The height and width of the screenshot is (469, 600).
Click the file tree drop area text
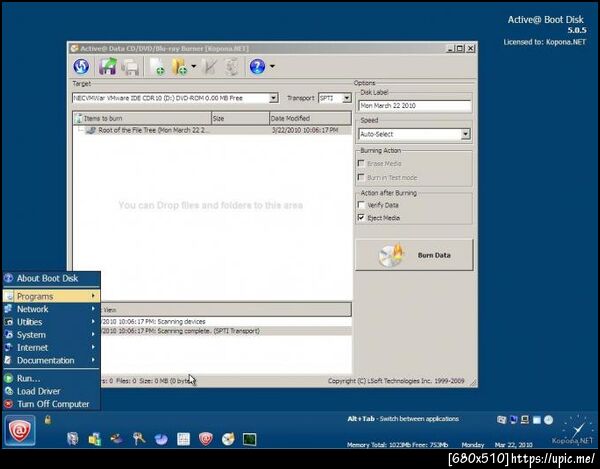[x=210, y=205]
